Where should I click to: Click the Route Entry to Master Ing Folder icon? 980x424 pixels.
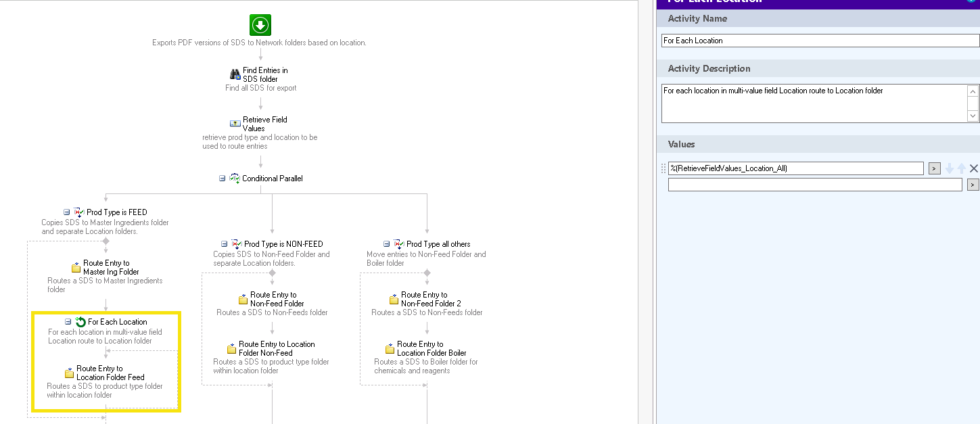76,268
